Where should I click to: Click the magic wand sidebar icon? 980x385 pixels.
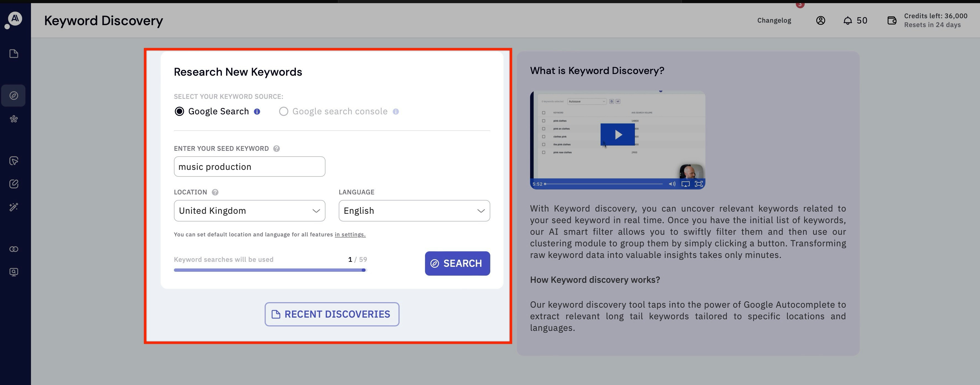14,207
